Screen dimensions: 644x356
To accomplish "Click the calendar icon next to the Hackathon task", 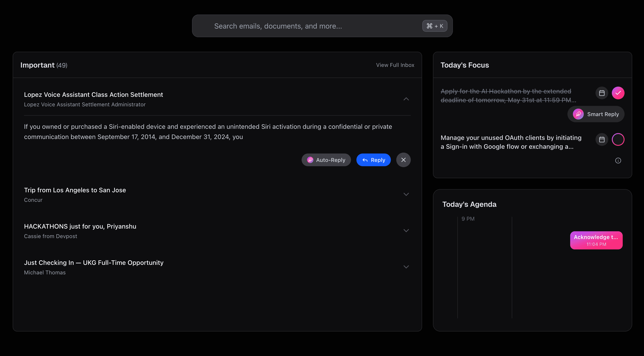I will (x=602, y=93).
